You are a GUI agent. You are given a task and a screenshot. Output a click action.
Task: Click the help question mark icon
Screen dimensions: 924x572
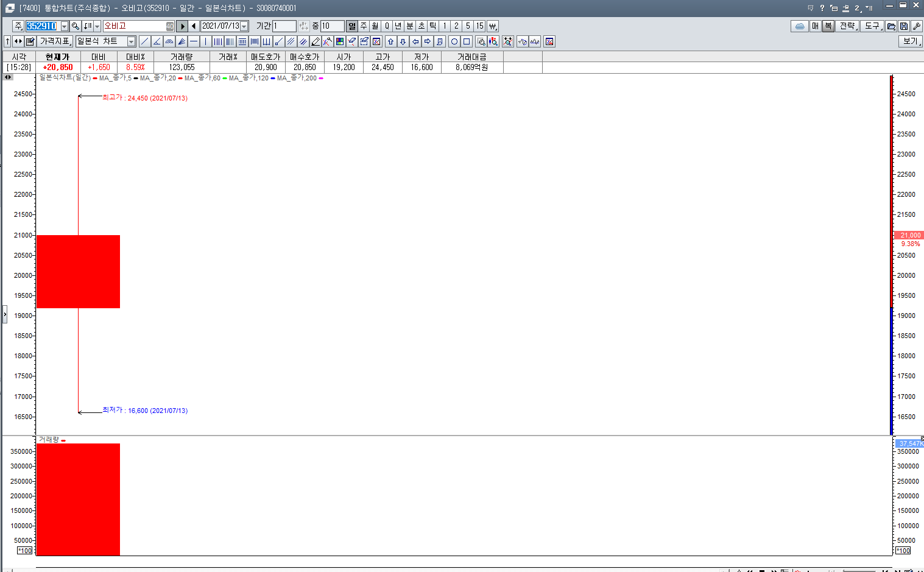coord(822,7)
